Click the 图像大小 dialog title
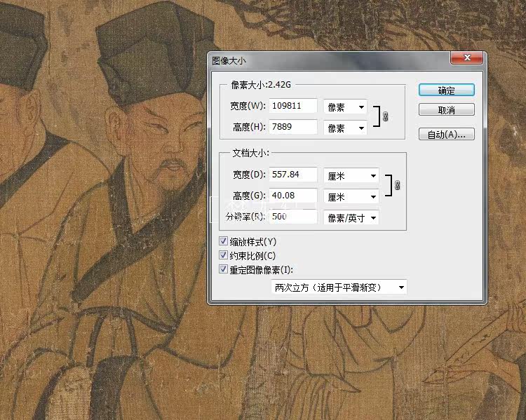Viewport: 526px width, 420px height. (x=229, y=61)
